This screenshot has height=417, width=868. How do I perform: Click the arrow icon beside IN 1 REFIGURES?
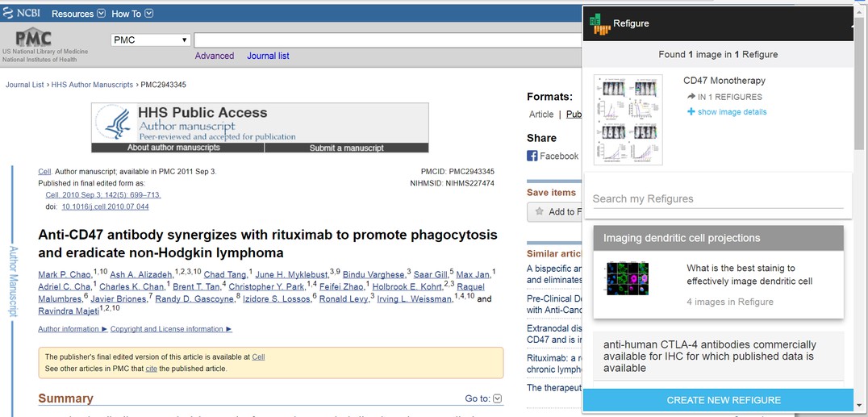coord(691,97)
